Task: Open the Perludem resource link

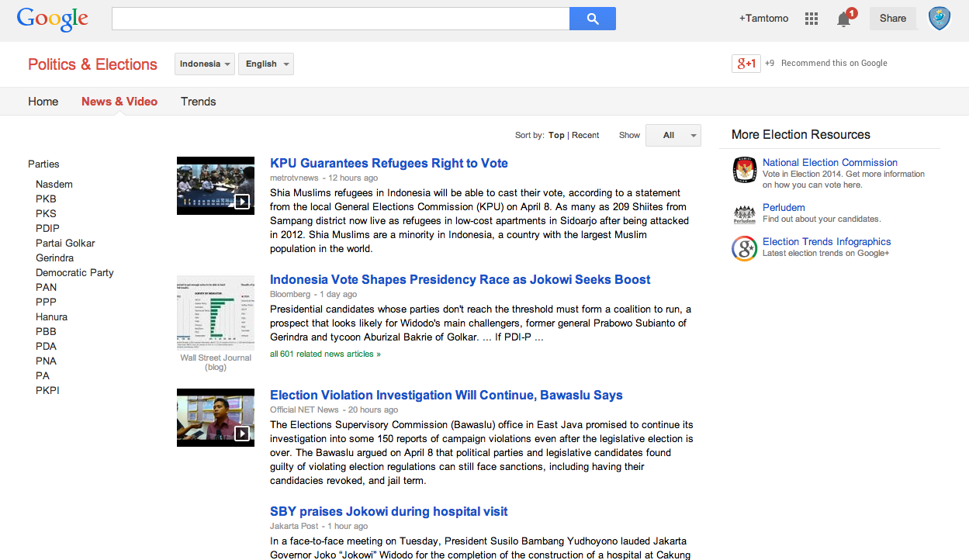Action: coord(784,208)
